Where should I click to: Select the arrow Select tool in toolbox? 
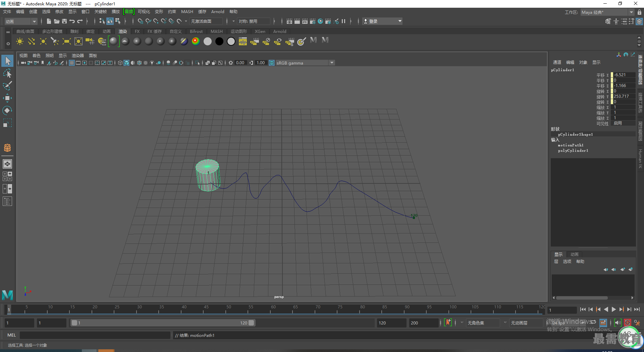[7, 61]
